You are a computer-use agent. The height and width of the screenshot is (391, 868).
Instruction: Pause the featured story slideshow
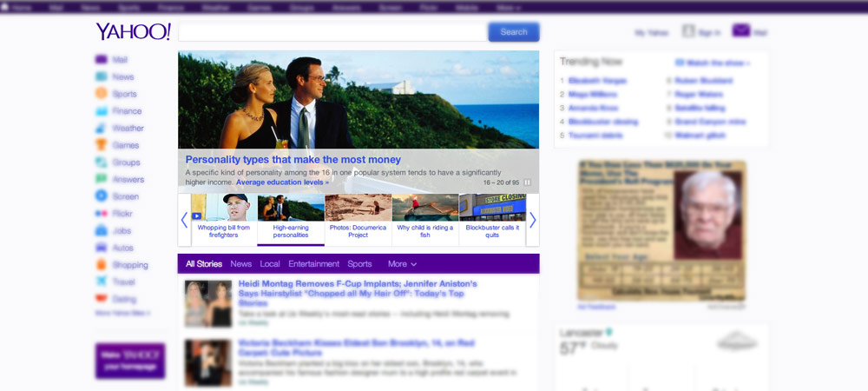(528, 182)
